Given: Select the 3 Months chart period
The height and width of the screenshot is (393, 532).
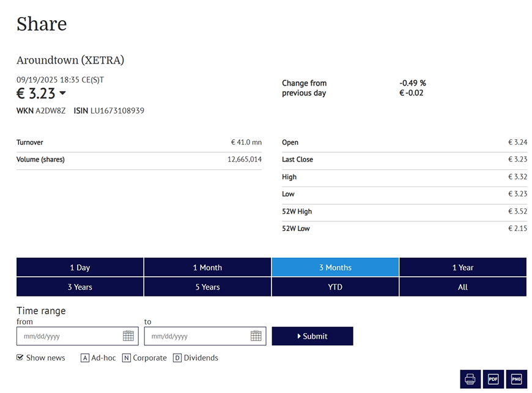Looking at the screenshot, I should point(334,267).
